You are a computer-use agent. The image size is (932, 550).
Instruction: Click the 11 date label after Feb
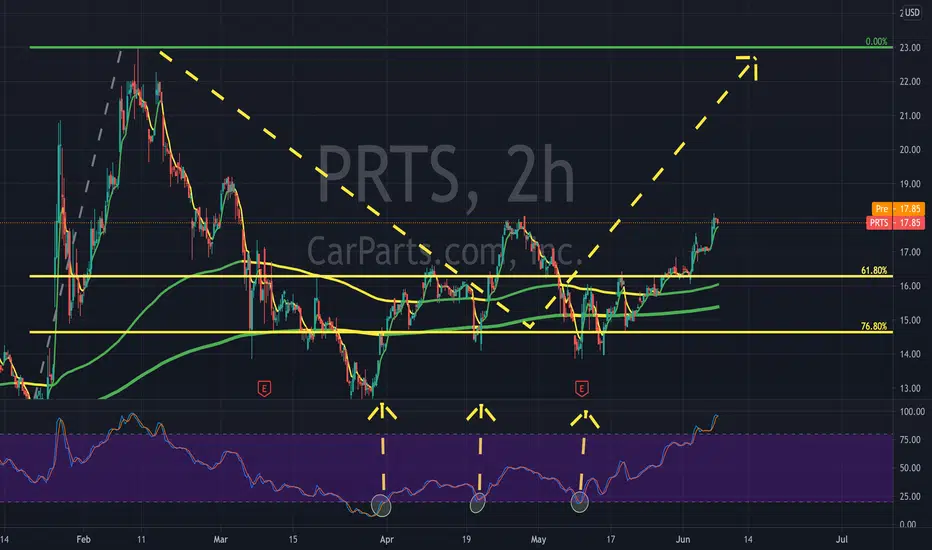tap(141, 539)
